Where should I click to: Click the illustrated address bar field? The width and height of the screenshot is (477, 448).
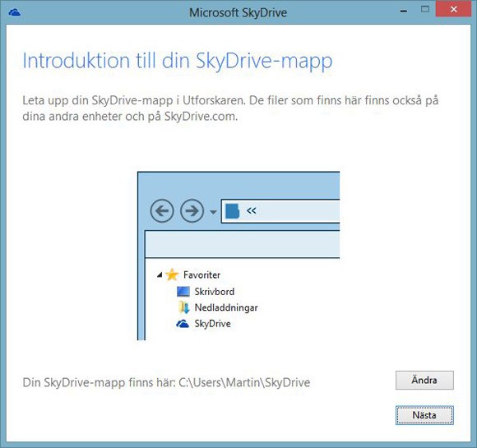point(280,211)
